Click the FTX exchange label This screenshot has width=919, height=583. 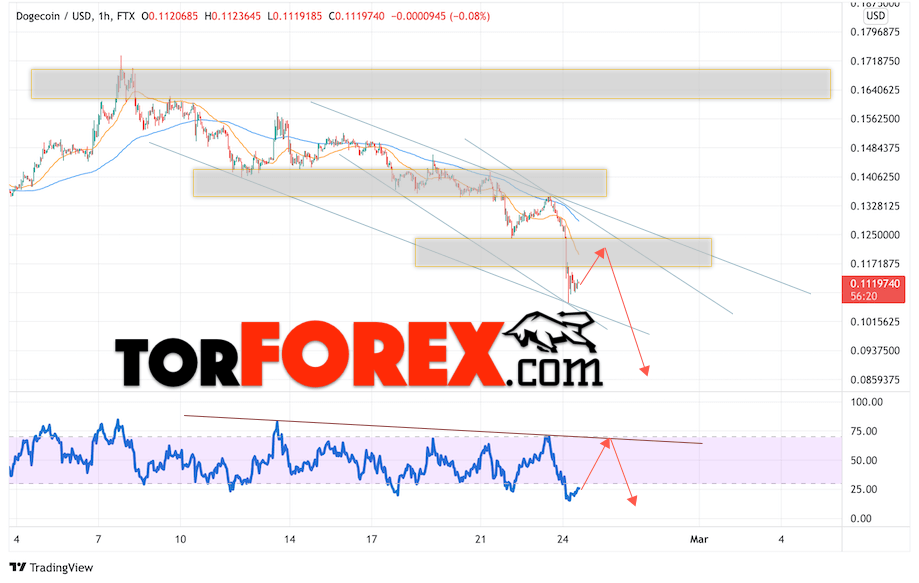(x=125, y=16)
